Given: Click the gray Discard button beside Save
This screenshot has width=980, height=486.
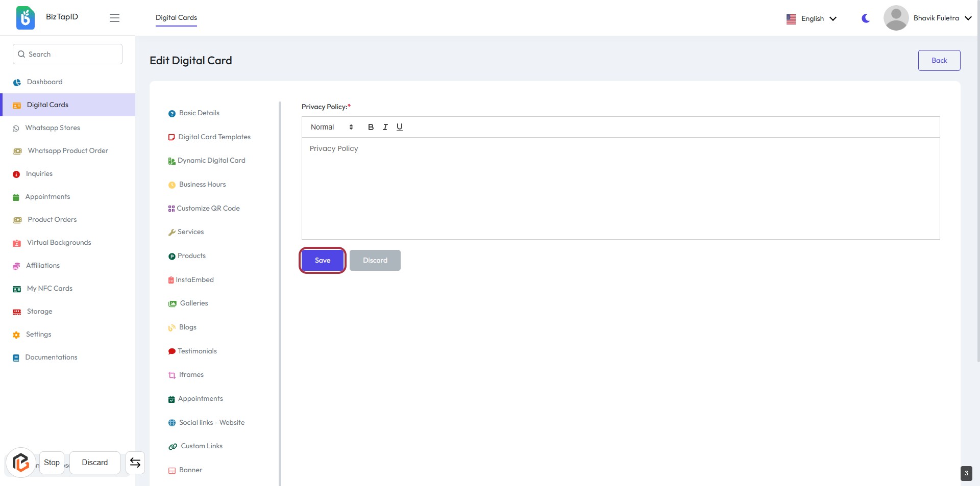Looking at the screenshot, I should 375,260.
